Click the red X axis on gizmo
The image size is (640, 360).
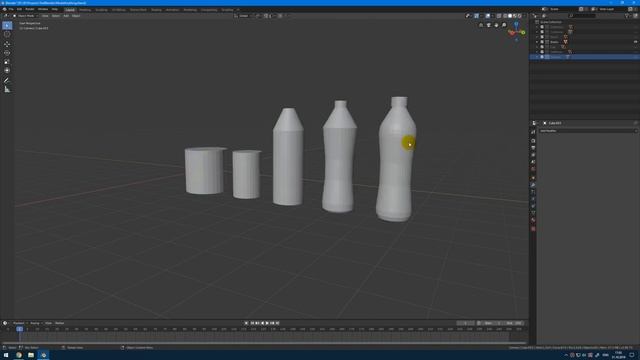[511, 33]
